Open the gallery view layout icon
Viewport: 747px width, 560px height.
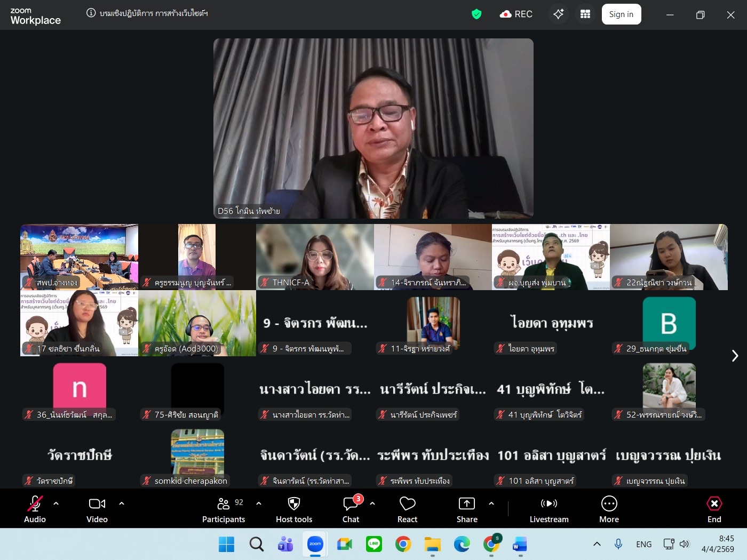(585, 14)
